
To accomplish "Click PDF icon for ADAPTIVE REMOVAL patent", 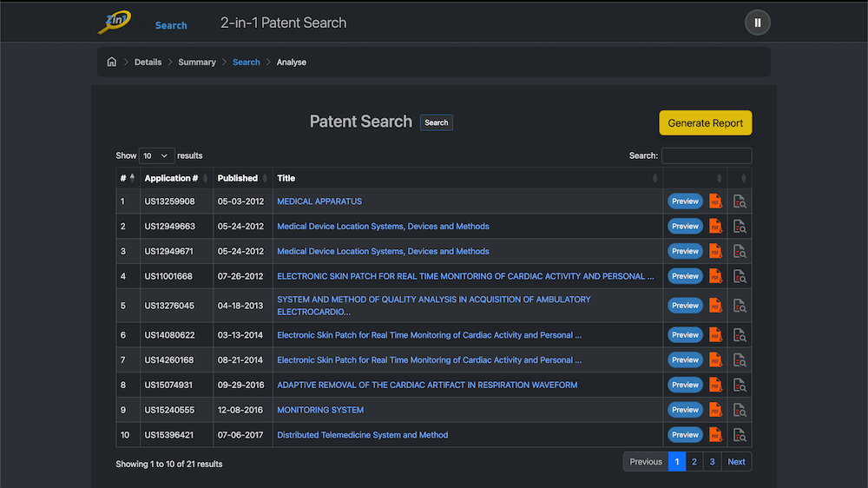I will point(715,385).
